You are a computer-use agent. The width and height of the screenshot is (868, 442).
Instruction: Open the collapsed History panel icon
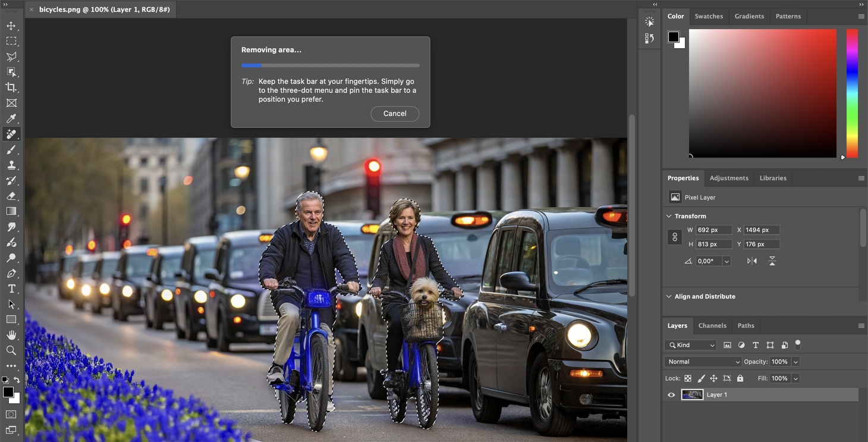[x=649, y=38]
